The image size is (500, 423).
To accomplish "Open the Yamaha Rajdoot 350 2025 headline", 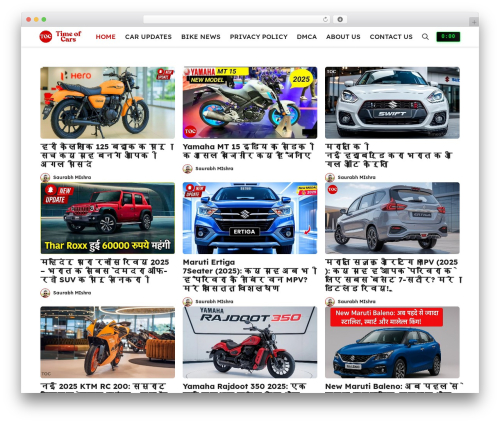I will coord(244,387).
